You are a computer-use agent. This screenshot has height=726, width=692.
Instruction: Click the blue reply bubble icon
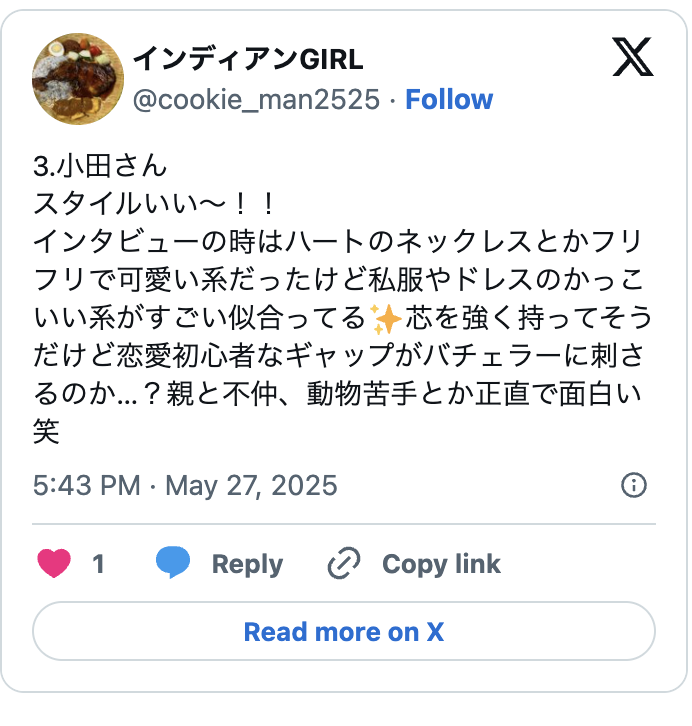pyautogui.click(x=173, y=564)
